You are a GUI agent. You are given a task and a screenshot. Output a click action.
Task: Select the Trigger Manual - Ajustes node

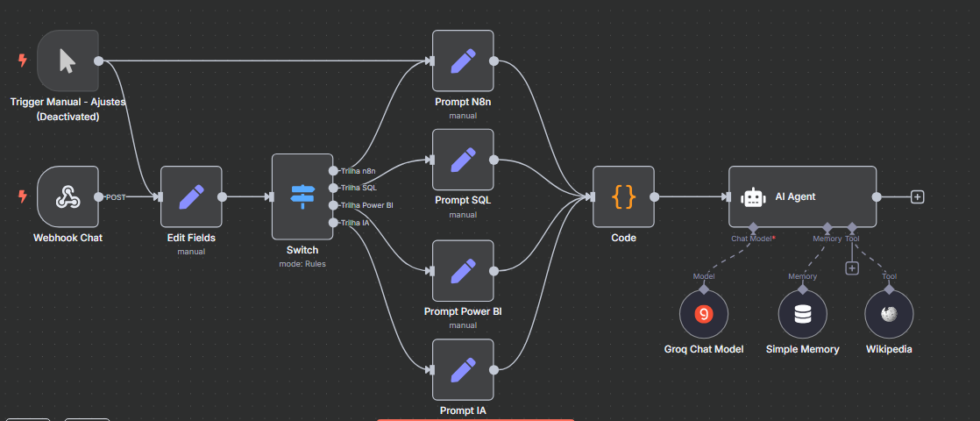click(67, 61)
